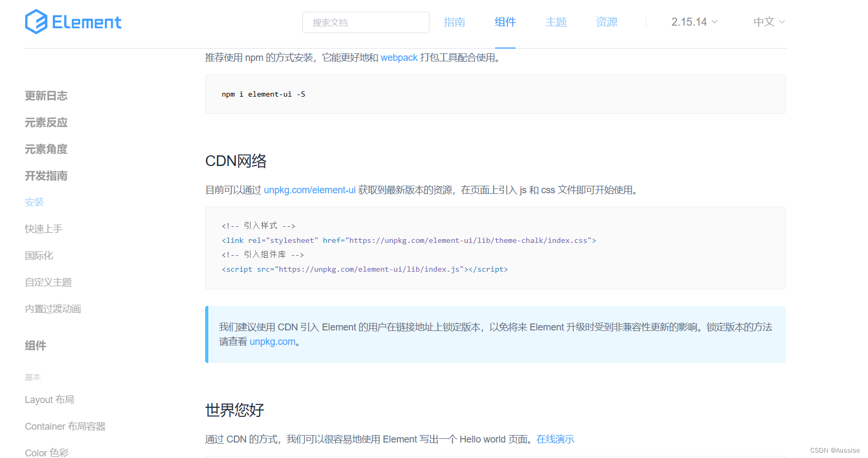Screen dimensions: 868x458
Task: Click the stylesheet link tag code line
Action: tap(409, 240)
